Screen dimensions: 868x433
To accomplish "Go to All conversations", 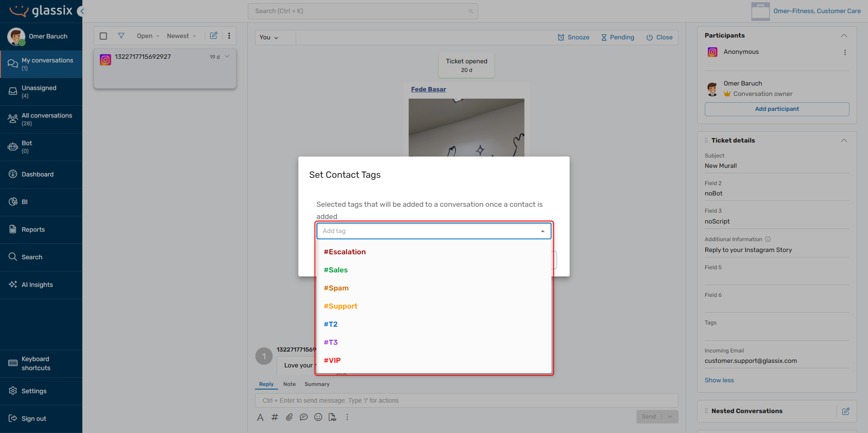I will pos(41,119).
